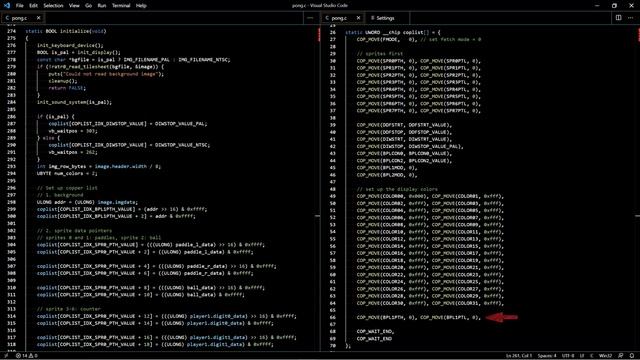
Task: Click line 39 COP_MOVE(DDFSTRT, DDFSTRT_VALUE)
Action: point(404,125)
